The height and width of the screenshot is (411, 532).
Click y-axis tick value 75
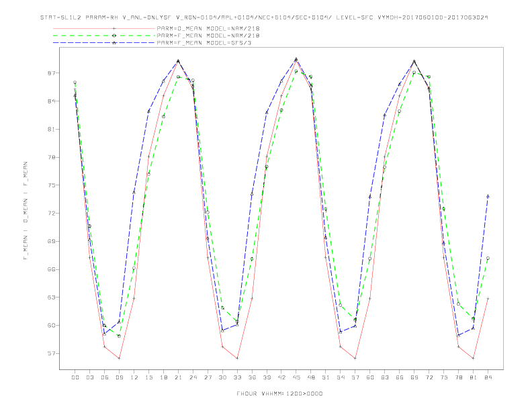(x=51, y=185)
